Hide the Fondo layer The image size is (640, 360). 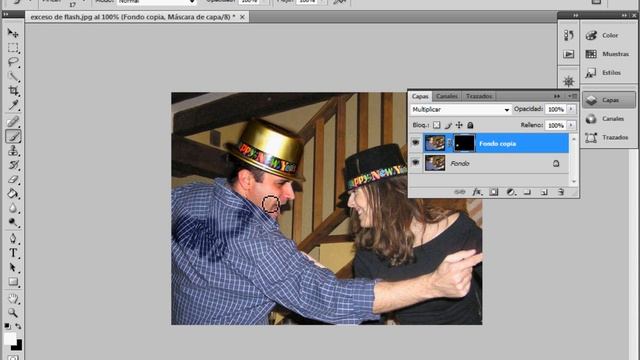[416, 162]
